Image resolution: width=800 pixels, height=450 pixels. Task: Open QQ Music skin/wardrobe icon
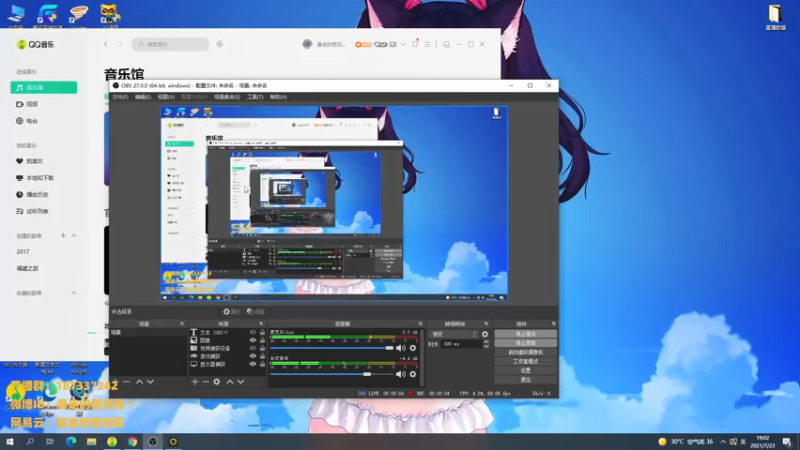[x=415, y=44]
